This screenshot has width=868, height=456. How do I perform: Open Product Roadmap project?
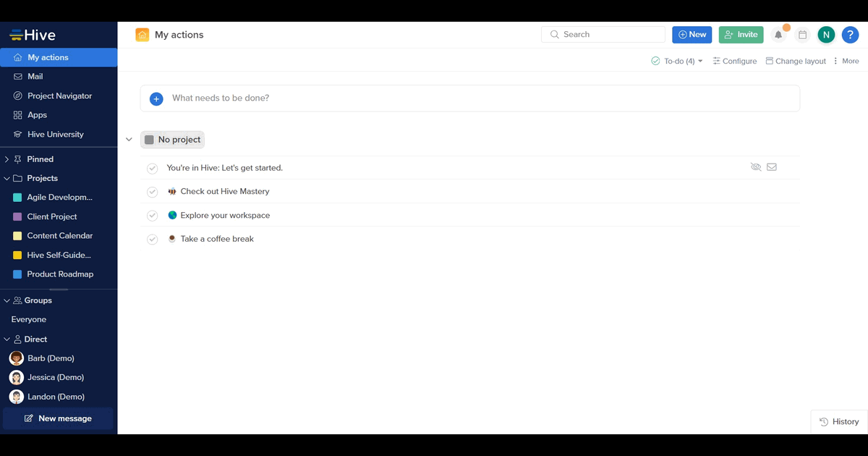(60, 274)
